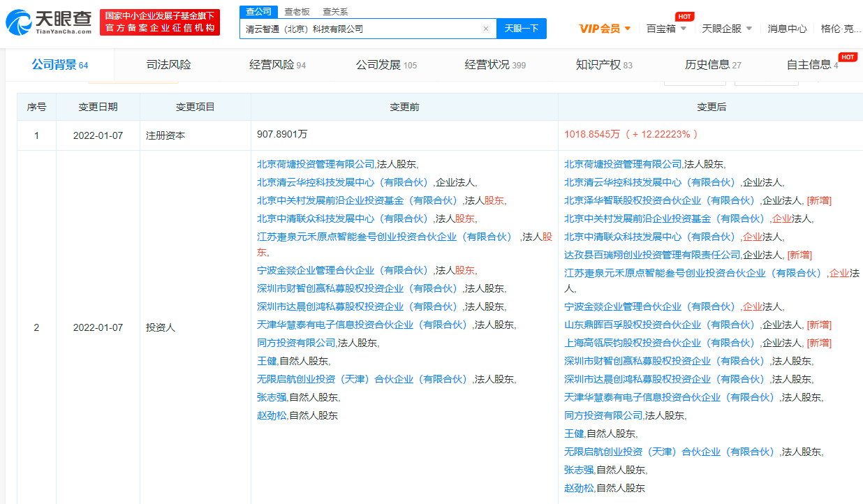The width and height of the screenshot is (863, 504).
Task: Switch to the 经营风险 tab
Action: [277, 65]
